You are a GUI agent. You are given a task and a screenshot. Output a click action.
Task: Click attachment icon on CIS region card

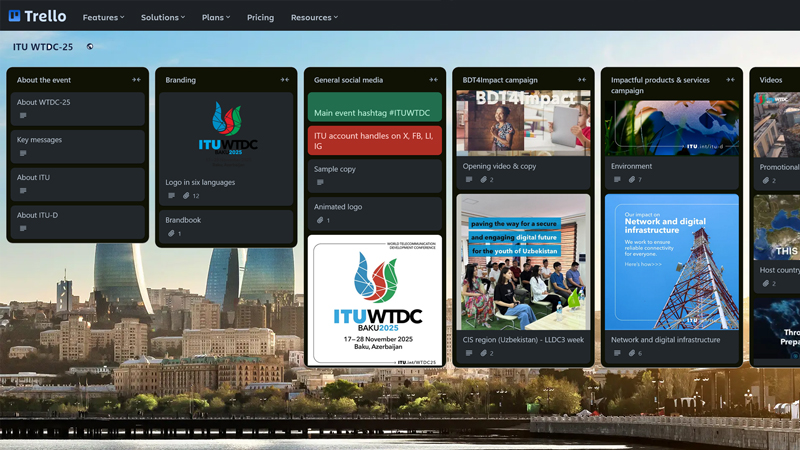(x=484, y=353)
